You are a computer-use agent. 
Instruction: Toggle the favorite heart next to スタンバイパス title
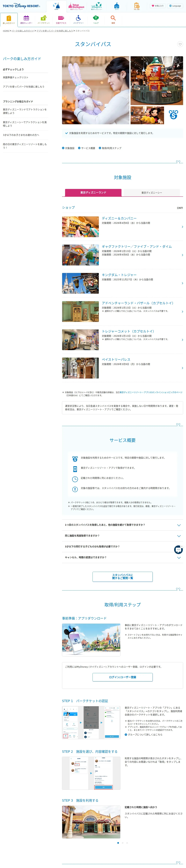(x=180, y=44)
